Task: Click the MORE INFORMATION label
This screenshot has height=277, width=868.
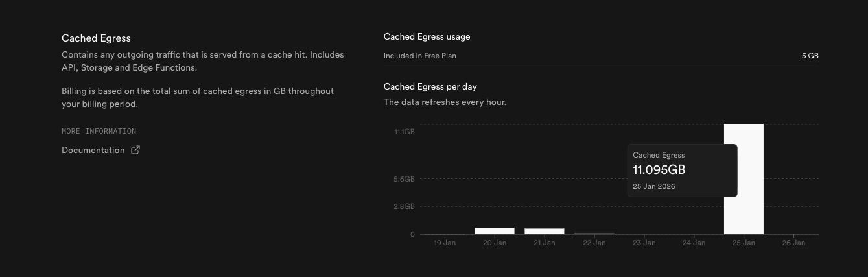Action: [x=99, y=132]
